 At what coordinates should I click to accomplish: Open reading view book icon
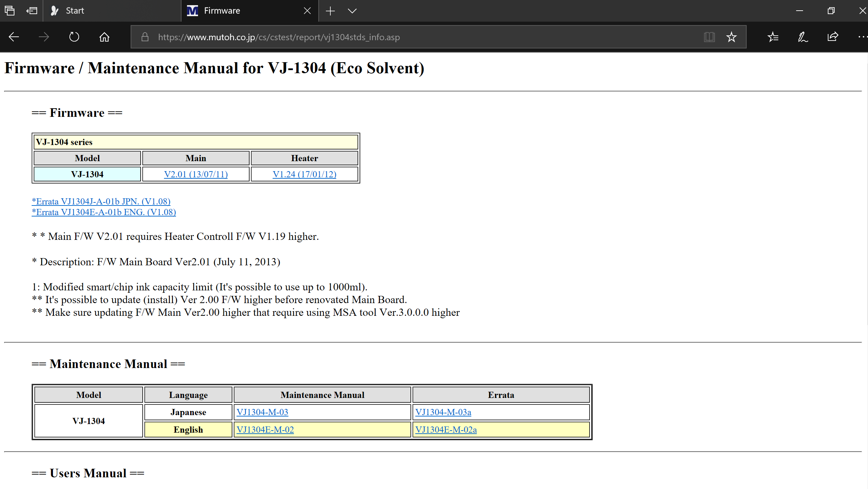[x=709, y=37]
